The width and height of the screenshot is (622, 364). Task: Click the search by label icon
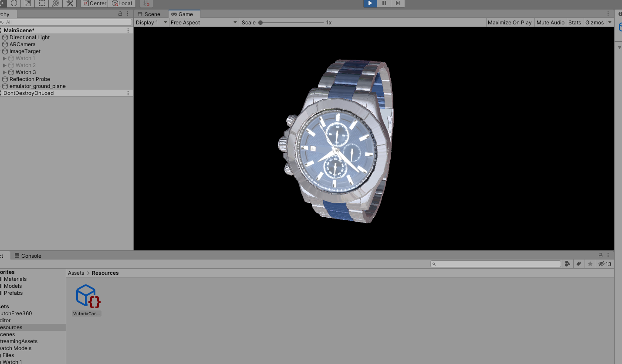(578, 263)
